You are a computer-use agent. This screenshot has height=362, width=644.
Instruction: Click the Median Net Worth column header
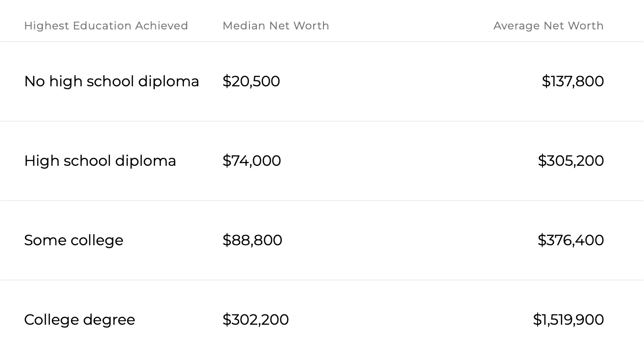(276, 26)
